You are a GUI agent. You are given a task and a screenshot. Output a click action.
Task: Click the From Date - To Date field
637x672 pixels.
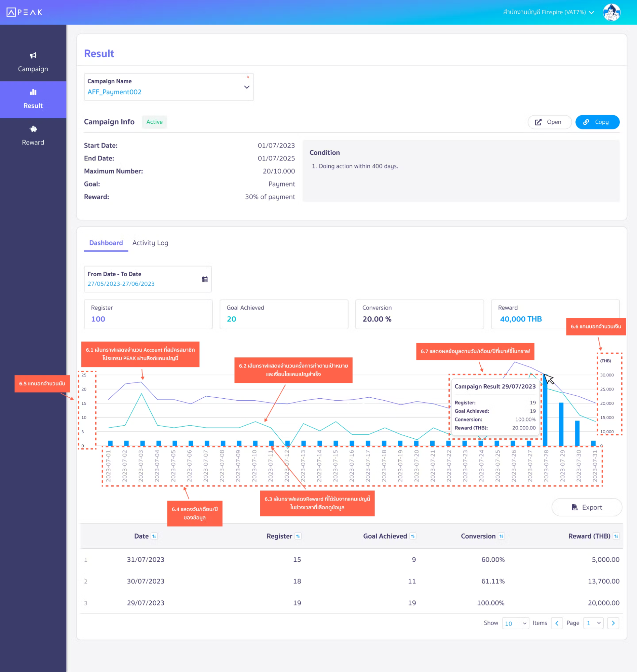click(148, 279)
